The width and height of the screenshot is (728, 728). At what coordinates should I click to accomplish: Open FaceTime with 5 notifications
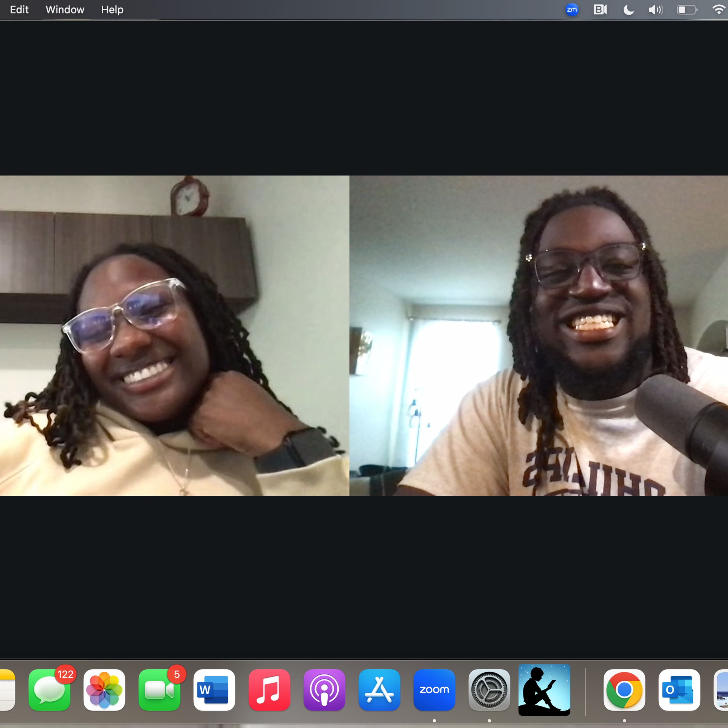tap(159, 690)
